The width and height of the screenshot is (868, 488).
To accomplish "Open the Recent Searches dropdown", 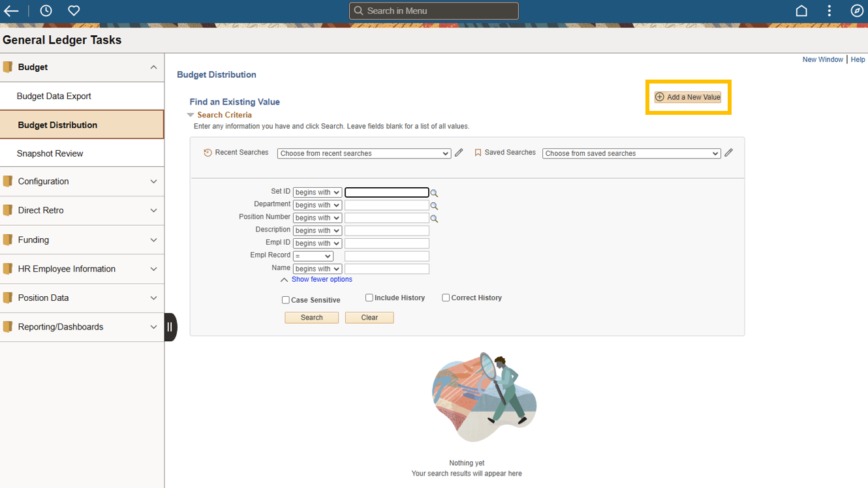I will point(364,153).
